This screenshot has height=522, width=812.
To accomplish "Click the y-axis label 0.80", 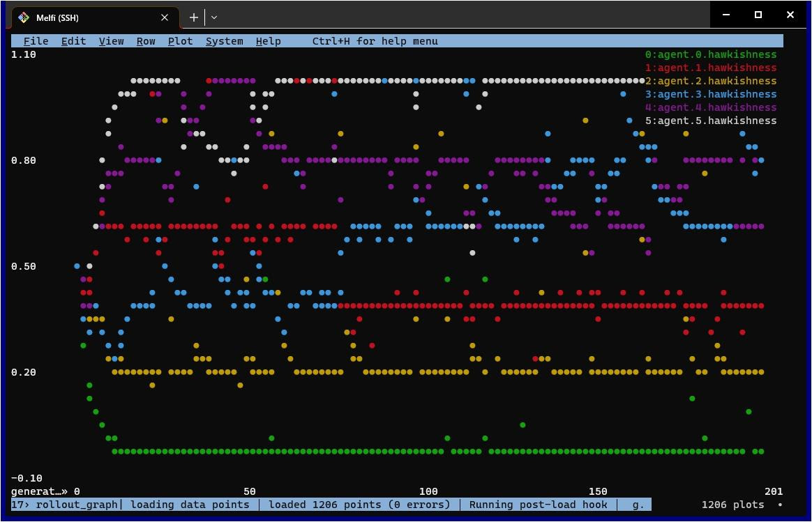I will point(24,160).
